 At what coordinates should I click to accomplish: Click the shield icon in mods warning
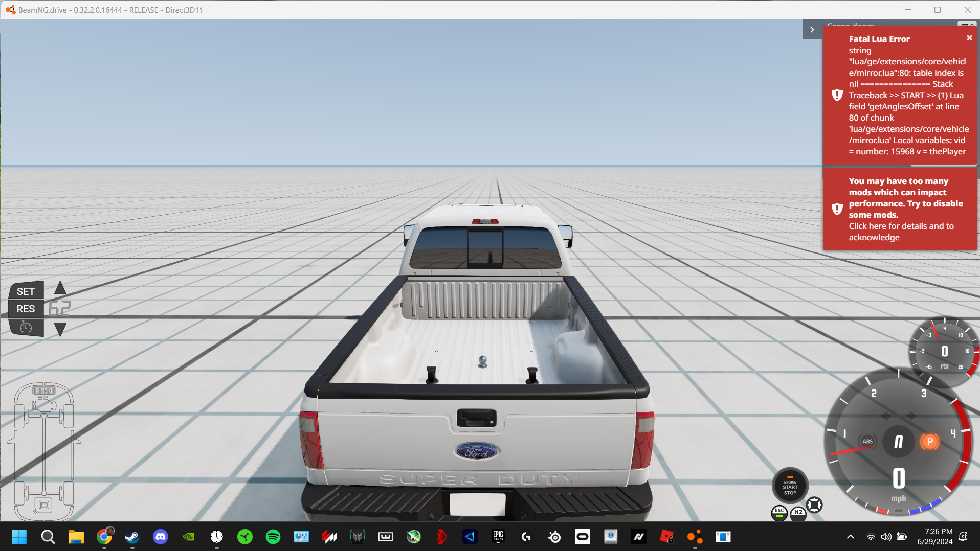pos(837,209)
